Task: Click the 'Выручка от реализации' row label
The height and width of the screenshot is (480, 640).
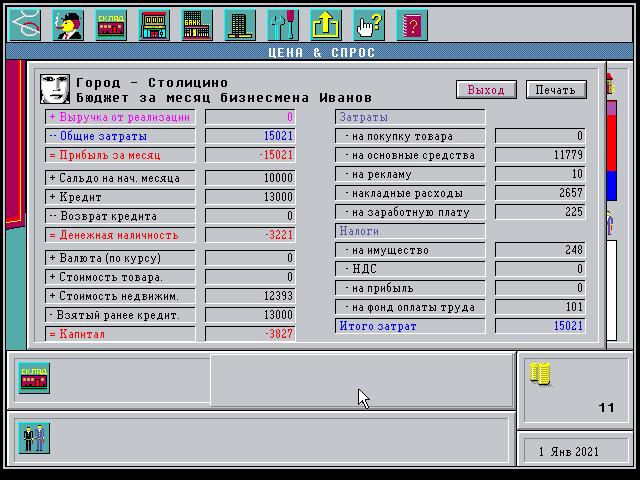Action: [120, 117]
